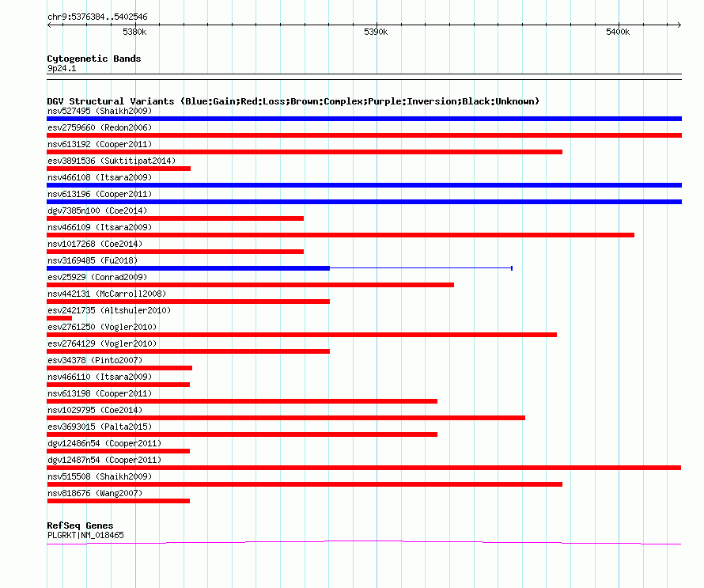Open the nsv613192 (Cooper2011) variant label
The image size is (704, 588).
tap(100, 144)
